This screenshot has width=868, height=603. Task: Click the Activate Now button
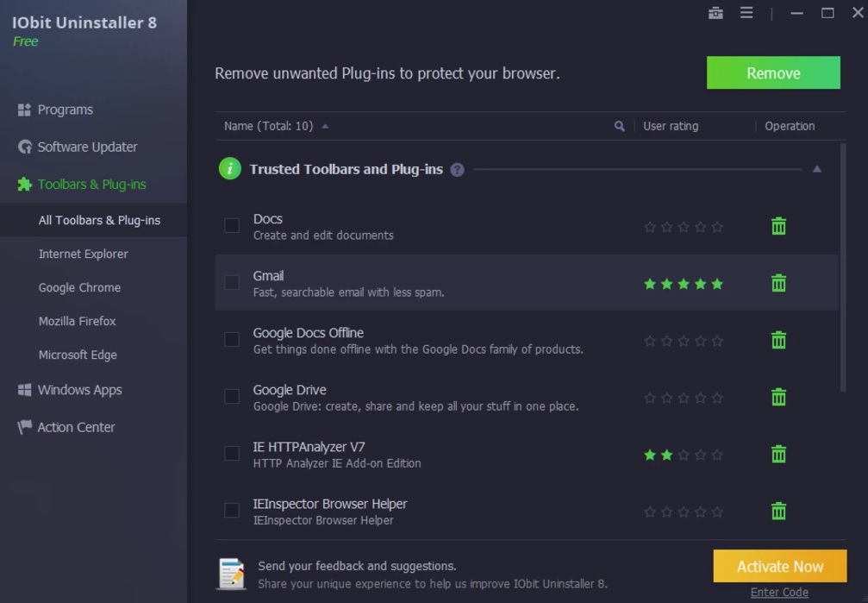(780, 566)
